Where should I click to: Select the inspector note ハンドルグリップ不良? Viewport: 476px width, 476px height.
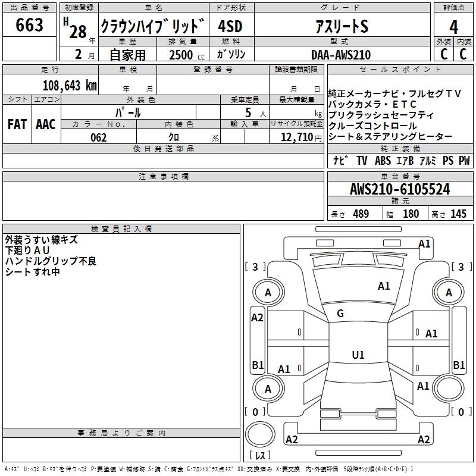pos(51,261)
